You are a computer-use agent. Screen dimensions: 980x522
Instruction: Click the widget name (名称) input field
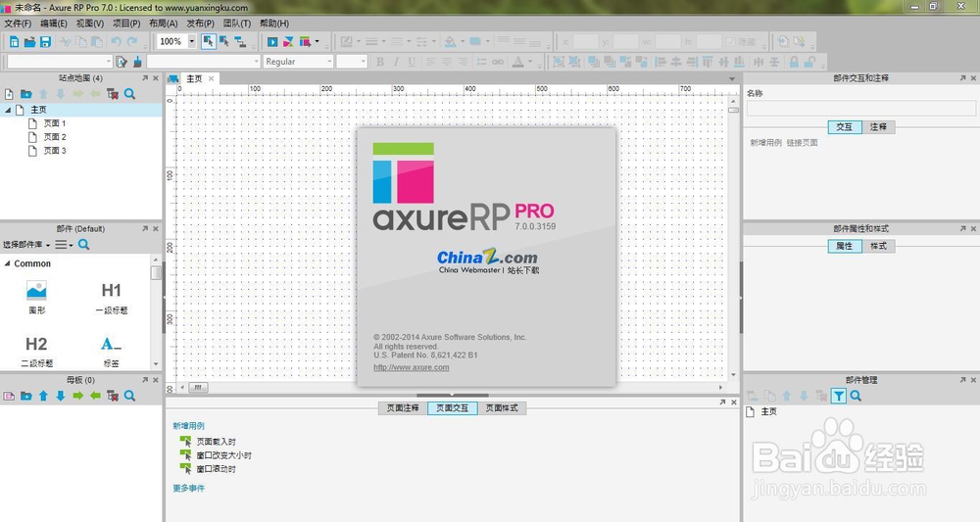(x=861, y=108)
